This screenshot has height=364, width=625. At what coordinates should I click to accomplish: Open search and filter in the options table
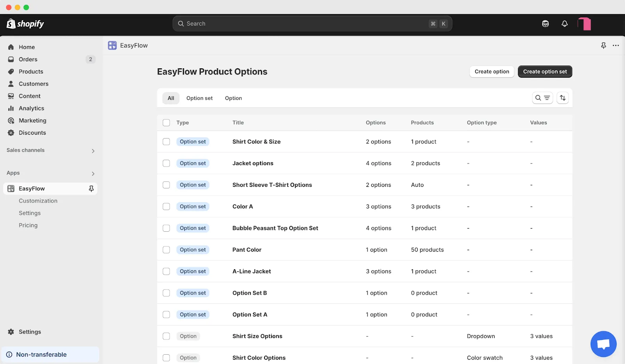coord(542,98)
